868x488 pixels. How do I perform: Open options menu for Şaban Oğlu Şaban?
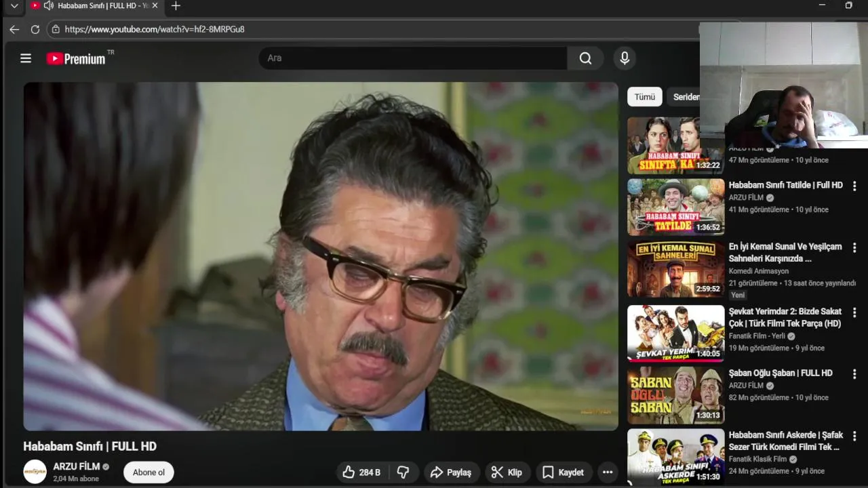tap(854, 374)
